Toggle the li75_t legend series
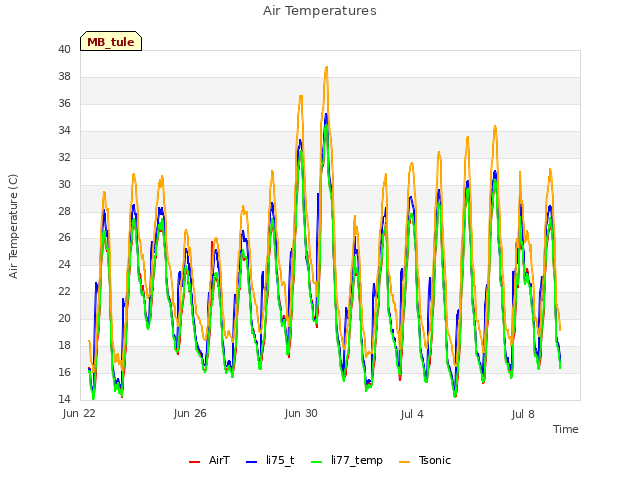The width and height of the screenshot is (640, 480). (x=270, y=460)
